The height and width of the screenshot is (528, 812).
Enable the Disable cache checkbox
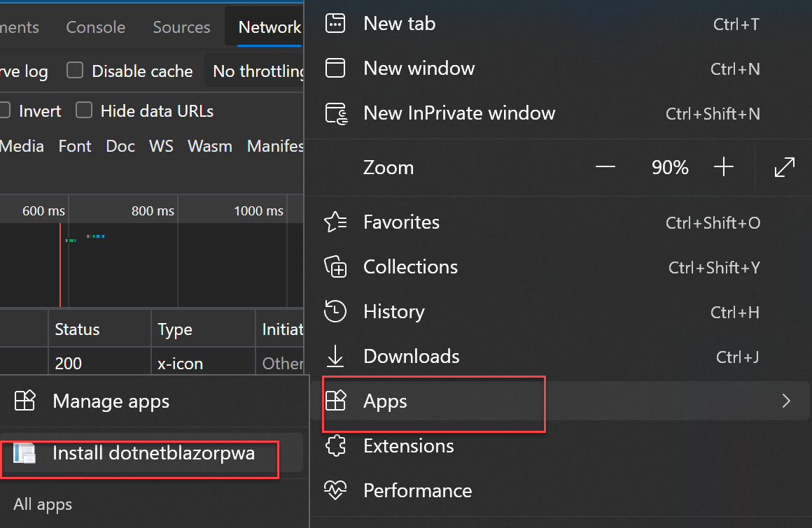pos(75,71)
